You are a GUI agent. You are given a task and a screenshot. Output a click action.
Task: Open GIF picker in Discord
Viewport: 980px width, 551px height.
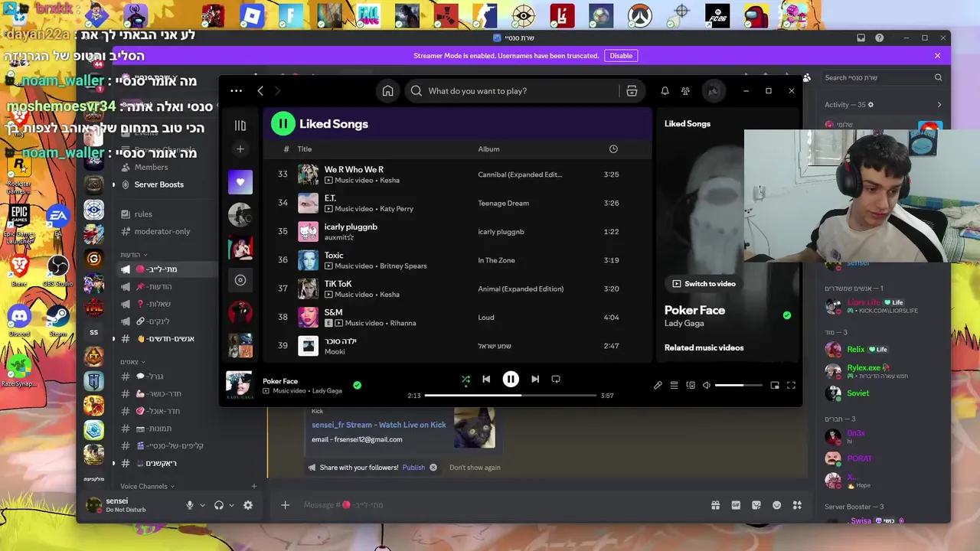[x=736, y=505]
